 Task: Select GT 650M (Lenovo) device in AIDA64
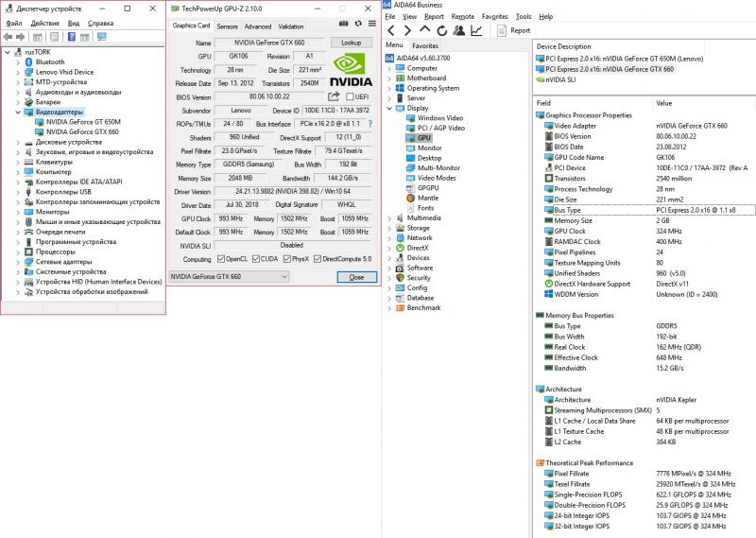(x=624, y=59)
